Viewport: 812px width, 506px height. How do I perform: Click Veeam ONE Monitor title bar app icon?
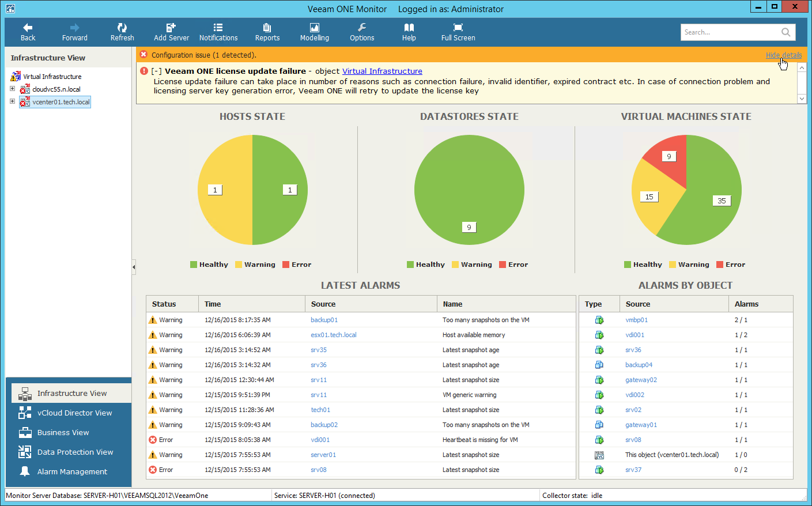10,8
